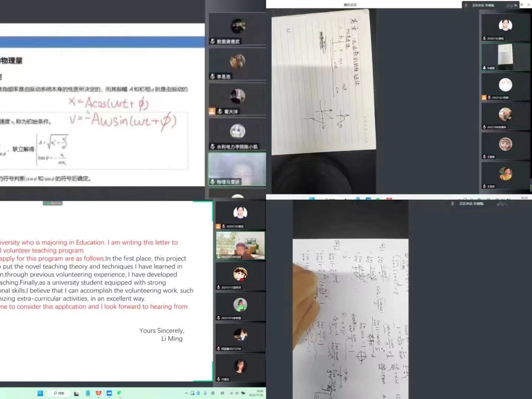The width and height of the screenshot is (532, 399).
Task: Click active mic icon beside 物理马雪研
Action: point(212,182)
